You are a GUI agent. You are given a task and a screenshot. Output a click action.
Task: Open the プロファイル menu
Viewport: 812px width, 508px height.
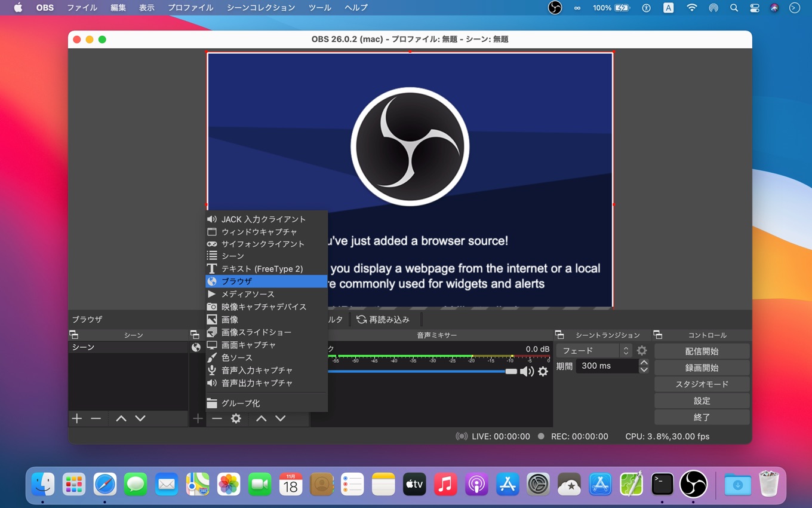click(190, 8)
